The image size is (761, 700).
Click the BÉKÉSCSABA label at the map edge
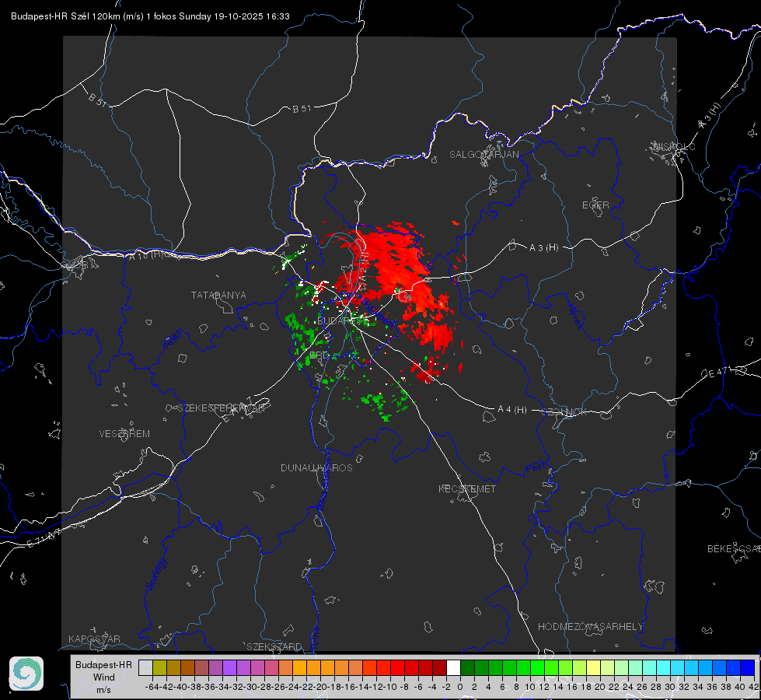click(x=734, y=549)
